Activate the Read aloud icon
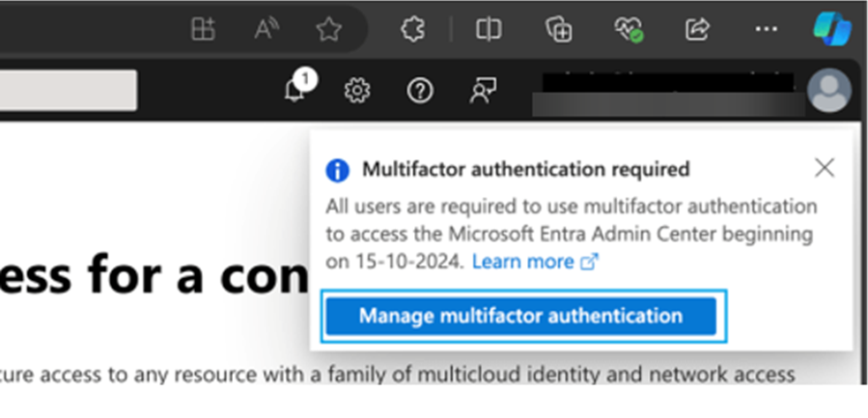868x418 pixels. 266,29
